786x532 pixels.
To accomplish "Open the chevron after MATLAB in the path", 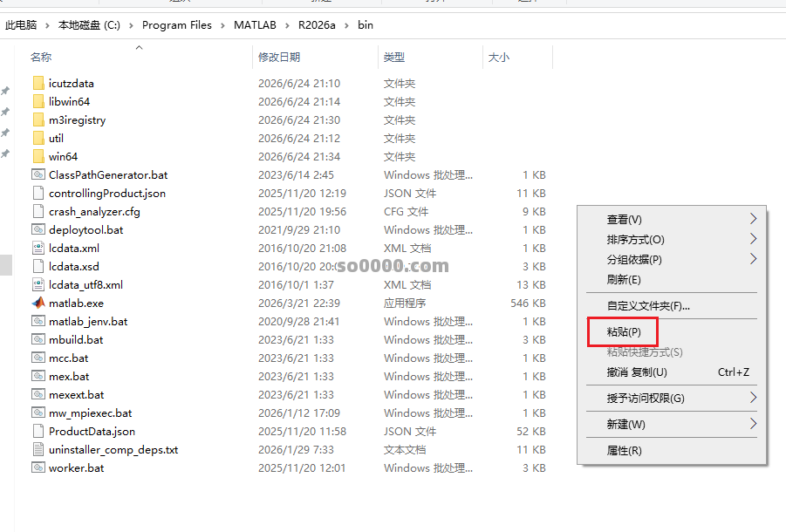I will pyautogui.click(x=287, y=25).
